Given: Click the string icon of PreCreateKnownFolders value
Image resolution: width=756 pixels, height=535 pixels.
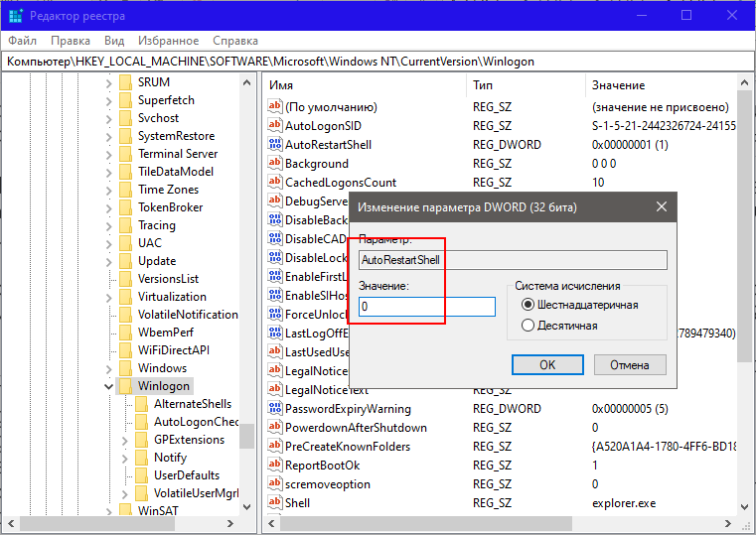Looking at the screenshot, I should tap(275, 446).
